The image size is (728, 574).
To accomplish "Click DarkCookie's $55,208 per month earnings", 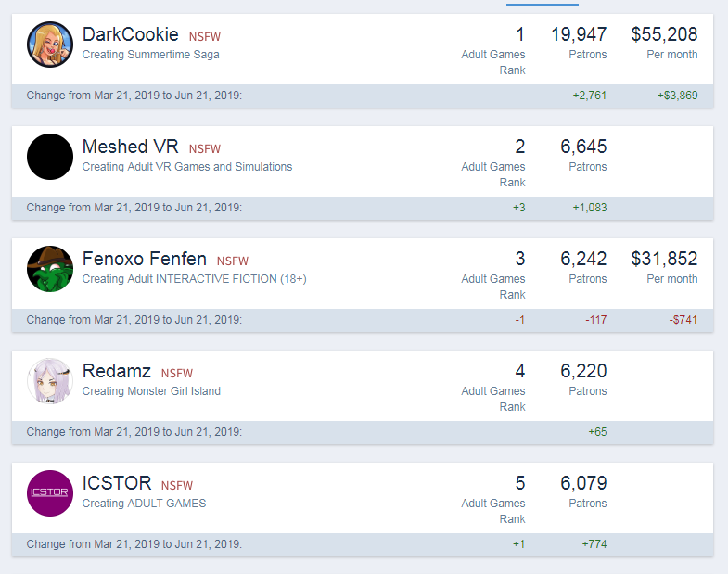I will click(x=664, y=35).
